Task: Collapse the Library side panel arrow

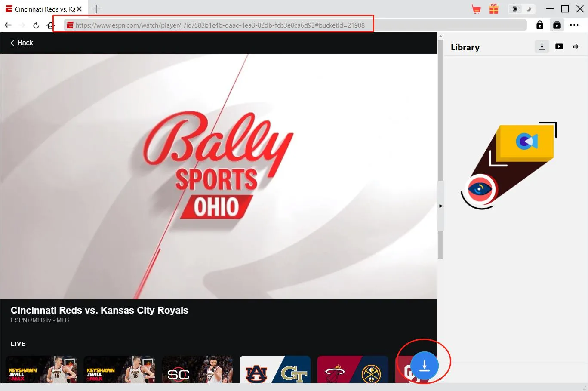Action: point(440,206)
